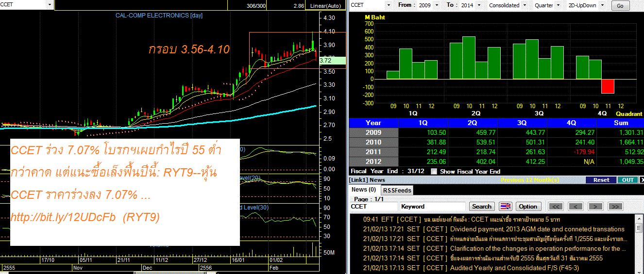The width and height of the screenshot is (644, 274).
Task: Click the red negative 4Q 2011 bar
Action: click(608, 86)
